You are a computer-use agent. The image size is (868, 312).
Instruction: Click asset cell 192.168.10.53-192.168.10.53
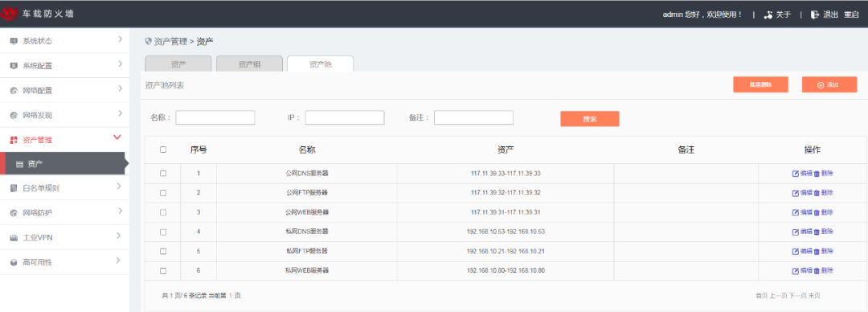pyautogui.click(x=506, y=232)
